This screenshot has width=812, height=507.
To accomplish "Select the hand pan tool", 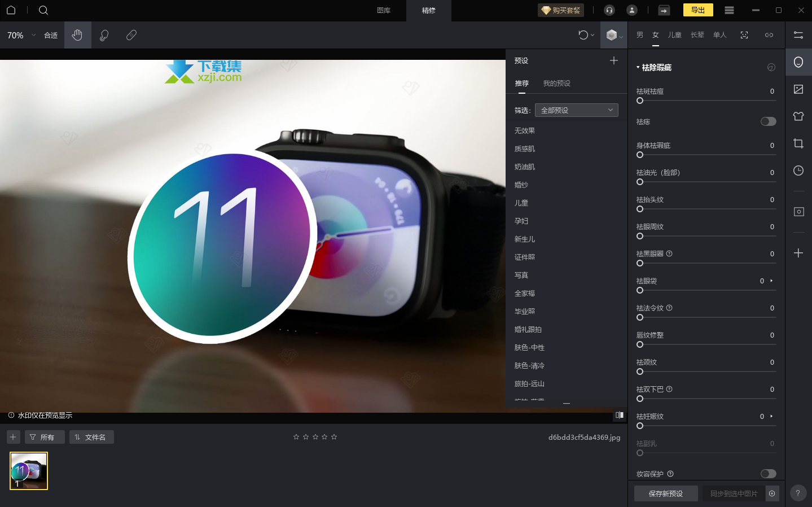I will tap(77, 35).
